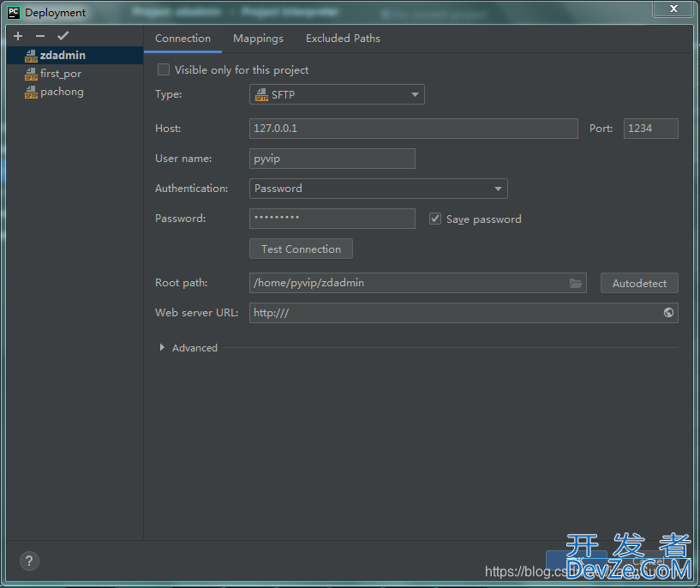Screen dimensions: 700x588
Task: Open the Type SFTP dropdown
Action: [337, 94]
